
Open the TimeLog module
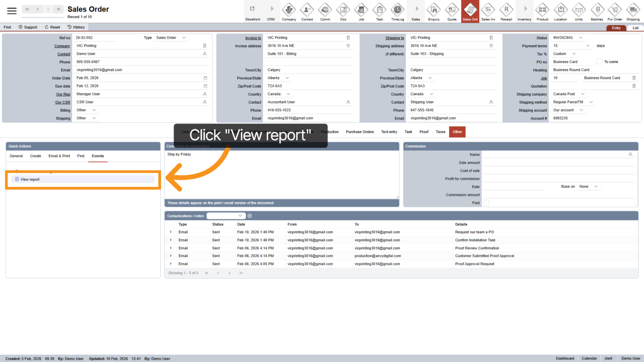coord(398,11)
